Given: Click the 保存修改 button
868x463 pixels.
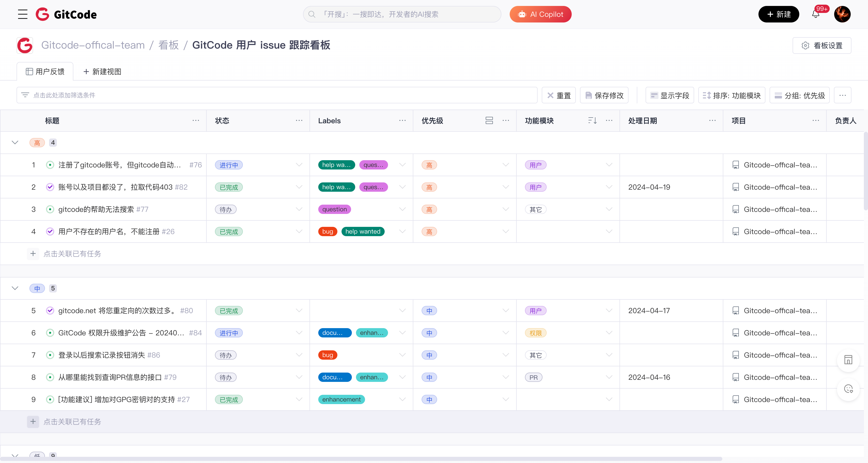Looking at the screenshot, I should click(605, 95).
